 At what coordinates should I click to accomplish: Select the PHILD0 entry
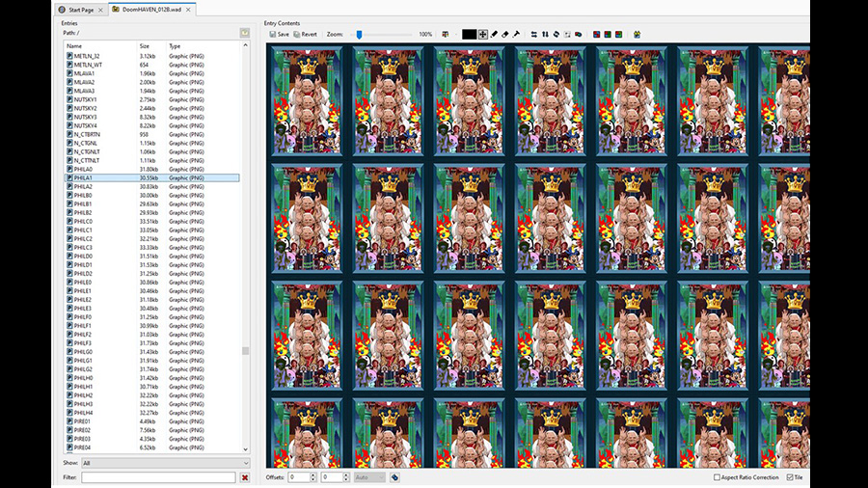[152, 257]
